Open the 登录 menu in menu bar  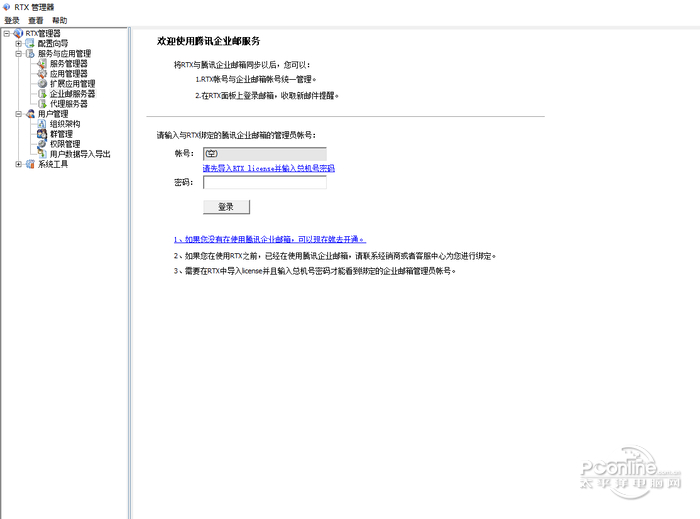tap(12, 21)
